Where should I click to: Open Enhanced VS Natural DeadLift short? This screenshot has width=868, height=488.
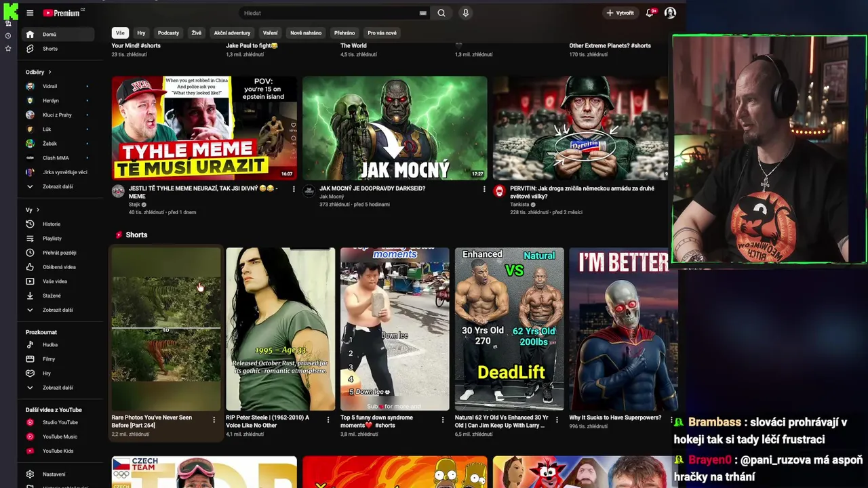tap(509, 329)
